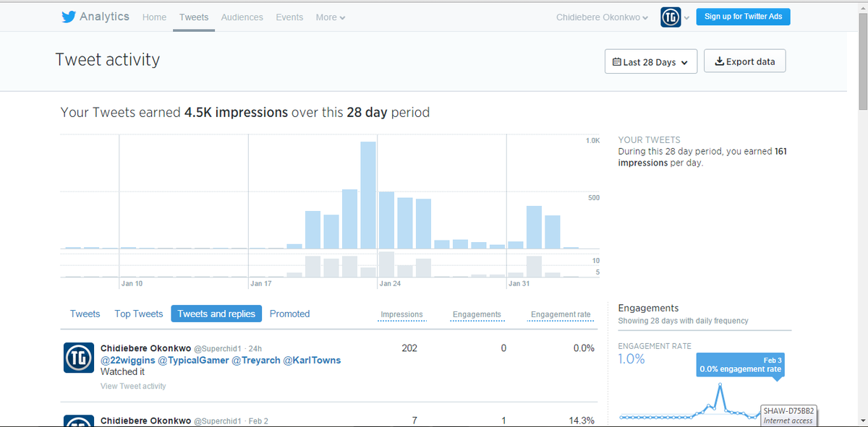Viewport: 868px width, 427px height.
Task: Go to the Home tab
Action: pos(154,17)
